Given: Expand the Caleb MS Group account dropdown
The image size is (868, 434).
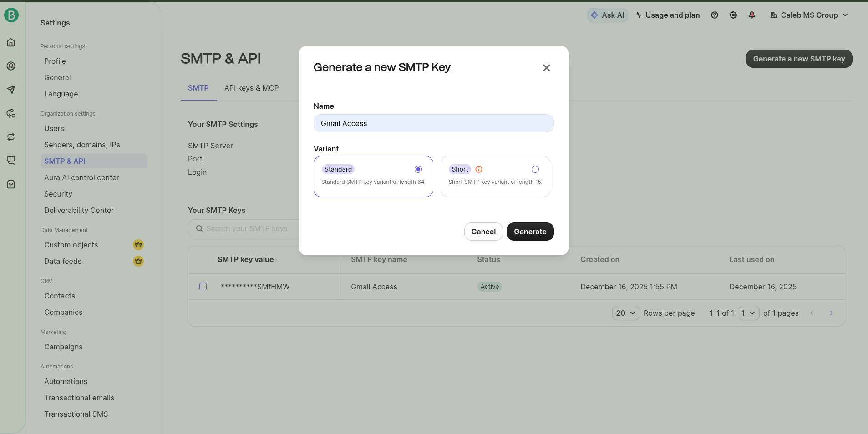Looking at the screenshot, I should coord(809,15).
